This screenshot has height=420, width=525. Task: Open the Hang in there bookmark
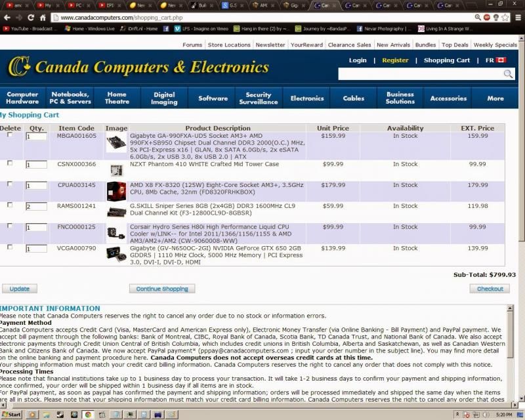[261, 29]
